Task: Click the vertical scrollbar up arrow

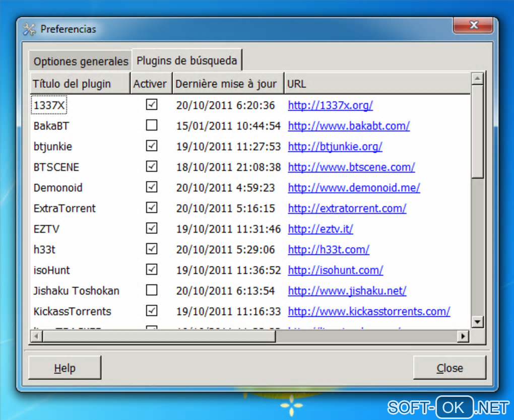Action: (x=477, y=79)
